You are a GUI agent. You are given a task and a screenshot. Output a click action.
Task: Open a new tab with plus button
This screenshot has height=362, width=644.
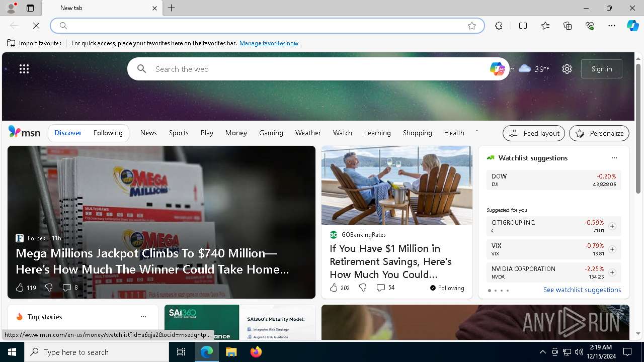click(x=172, y=8)
